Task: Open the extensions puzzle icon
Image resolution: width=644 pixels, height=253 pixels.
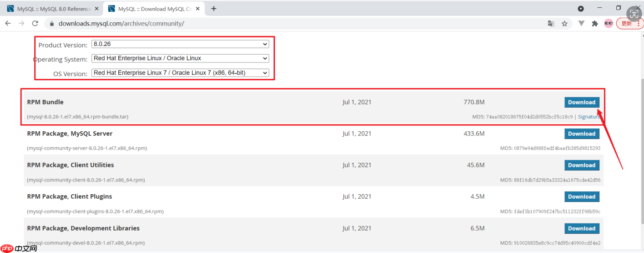Action: (x=594, y=24)
